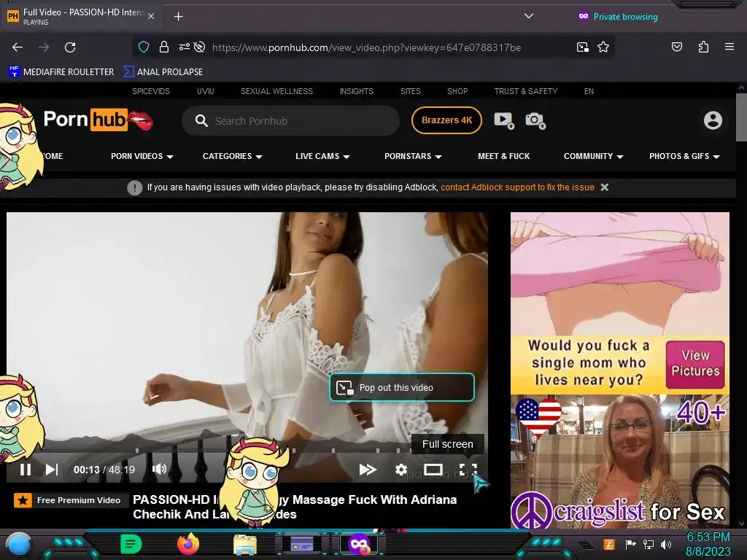Open the MEDIAFIRE ROULETTER bookmark
Image resolution: width=747 pixels, height=560 pixels.
(61, 72)
